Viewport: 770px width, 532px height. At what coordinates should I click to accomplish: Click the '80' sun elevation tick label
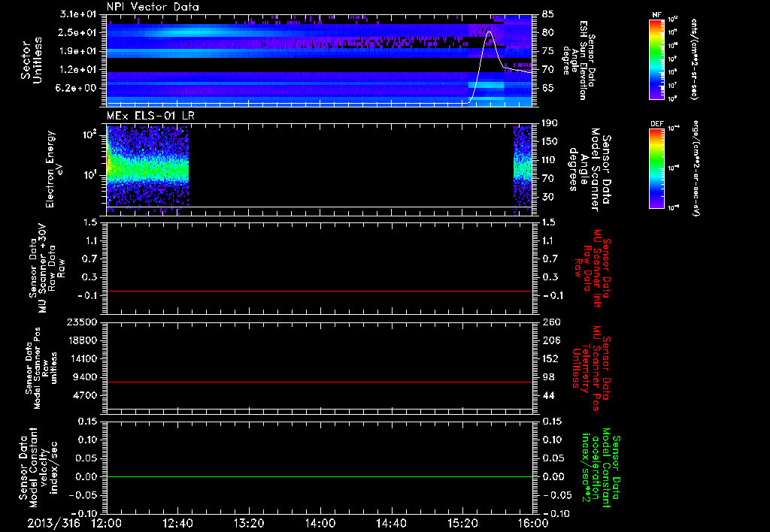548,32
